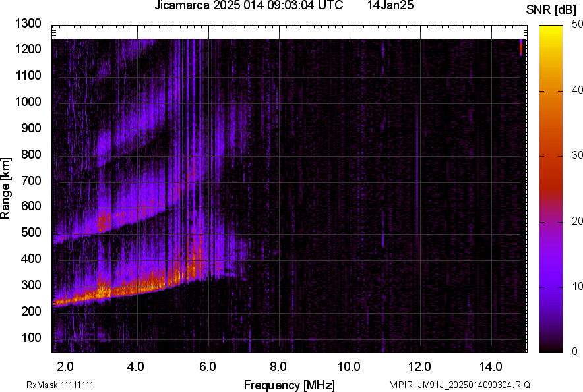The image size is (583, 392).
Task: Click the range tick label 1100
Action: pos(28,75)
